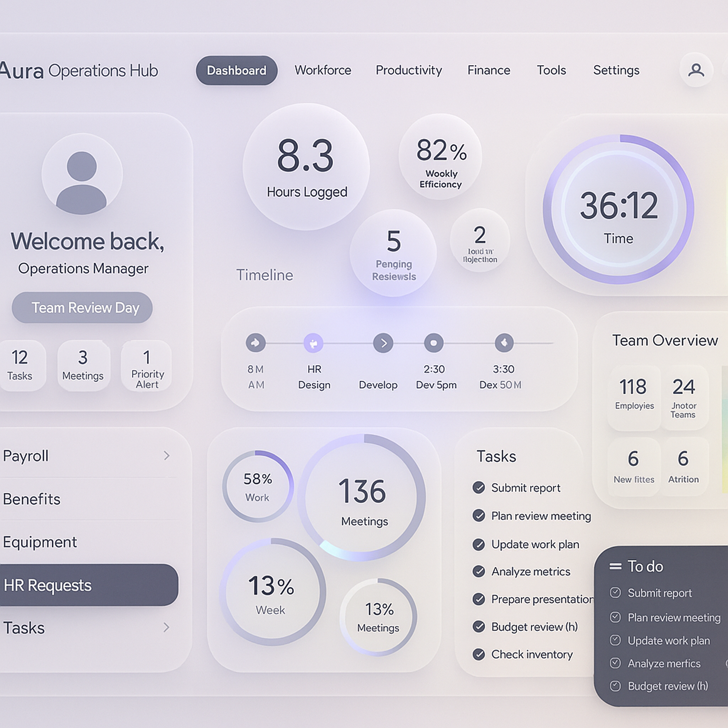Toggle Check inventory checkbox in Tasks
This screenshot has width=728, height=728.
[479, 654]
